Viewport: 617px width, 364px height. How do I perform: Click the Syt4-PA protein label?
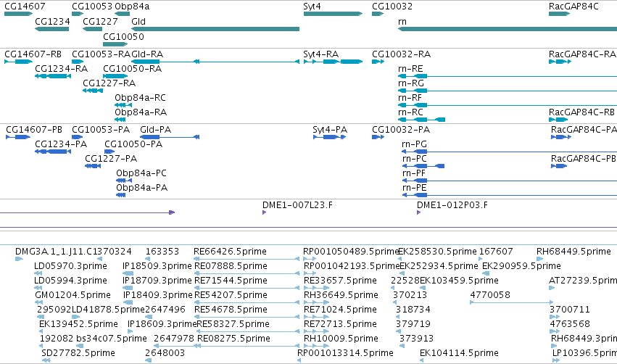pos(330,130)
